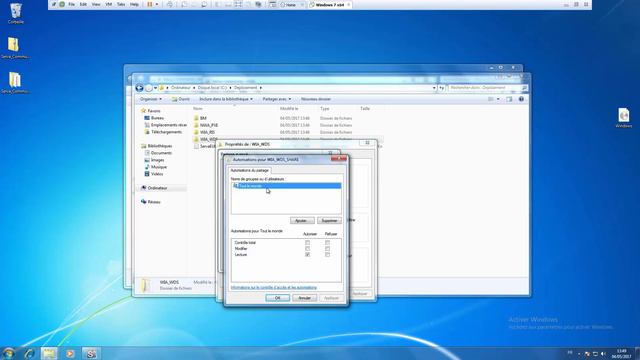
Task: Open the VMware VM menu
Action: (x=109, y=4)
